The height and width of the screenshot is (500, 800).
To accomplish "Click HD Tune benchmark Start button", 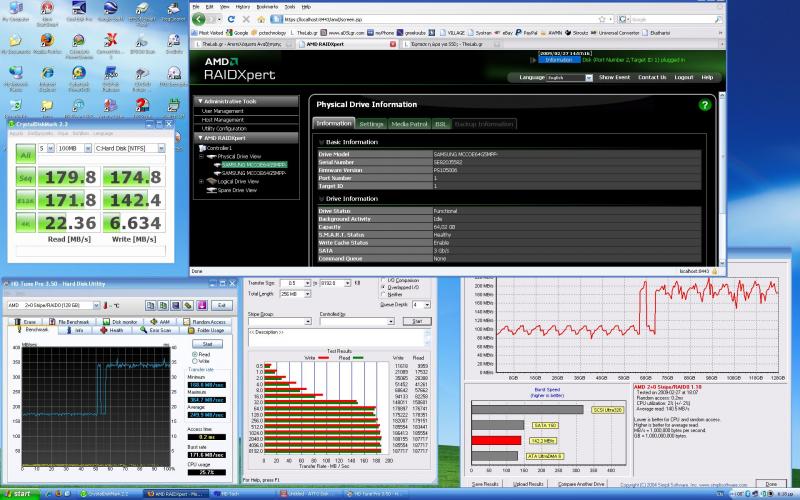I will (207, 344).
